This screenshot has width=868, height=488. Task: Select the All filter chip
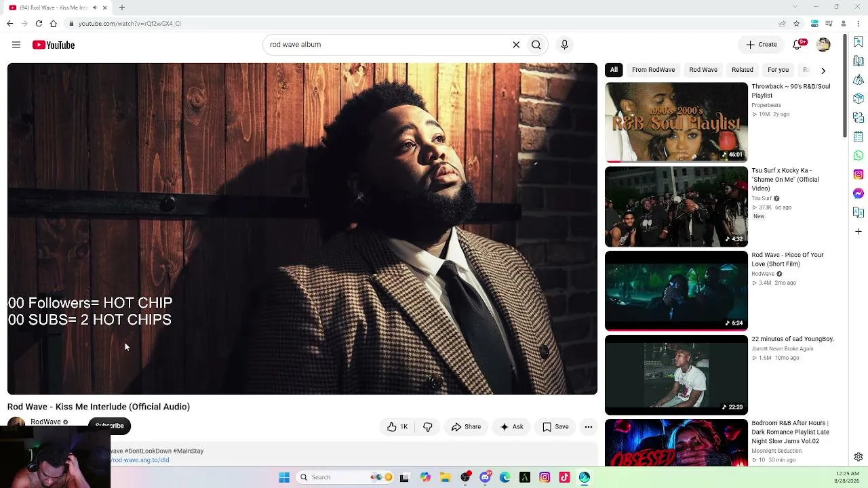point(614,70)
